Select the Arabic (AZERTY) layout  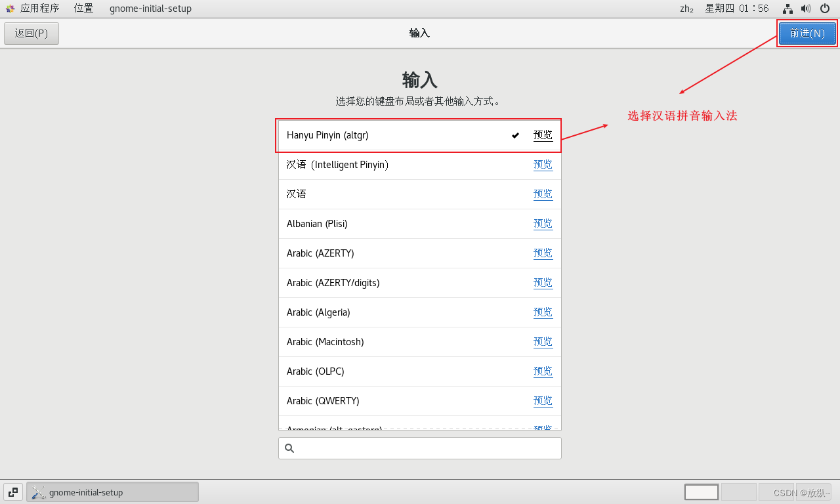(420, 253)
